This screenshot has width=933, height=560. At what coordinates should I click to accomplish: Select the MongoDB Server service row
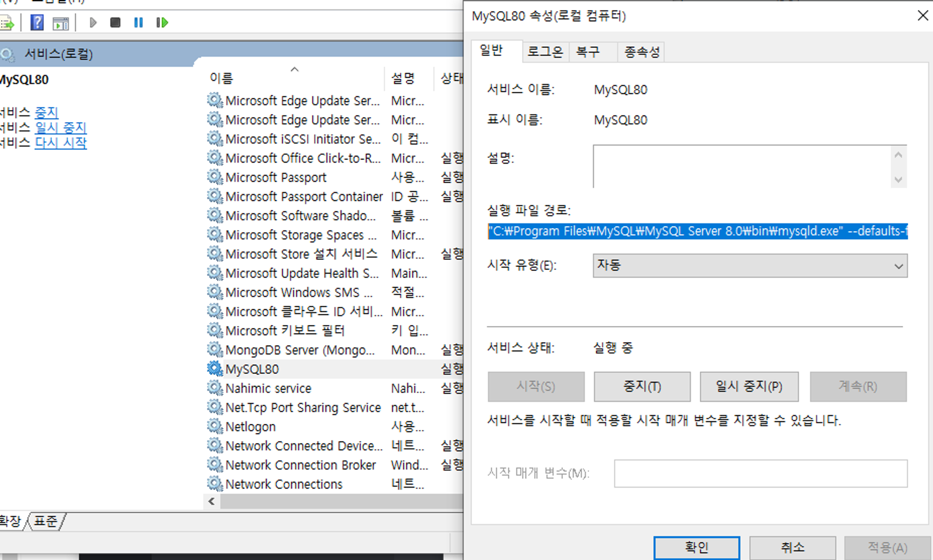[x=299, y=350]
